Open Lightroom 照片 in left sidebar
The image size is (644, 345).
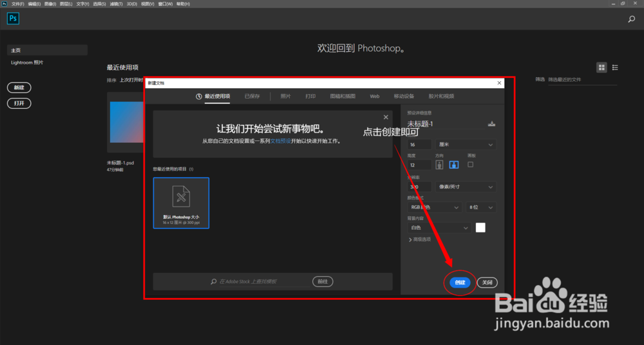[x=27, y=62]
